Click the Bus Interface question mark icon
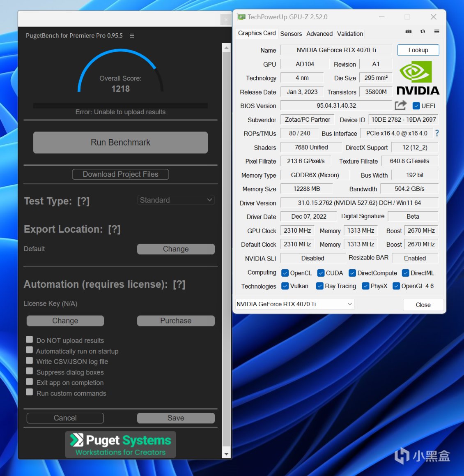 click(437, 133)
